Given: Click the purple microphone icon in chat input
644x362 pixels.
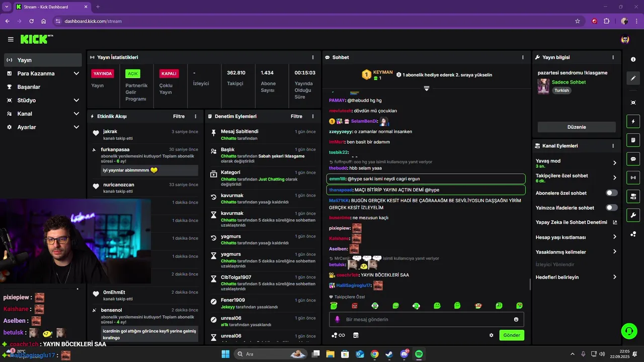Looking at the screenshot, I should [x=337, y=319].
